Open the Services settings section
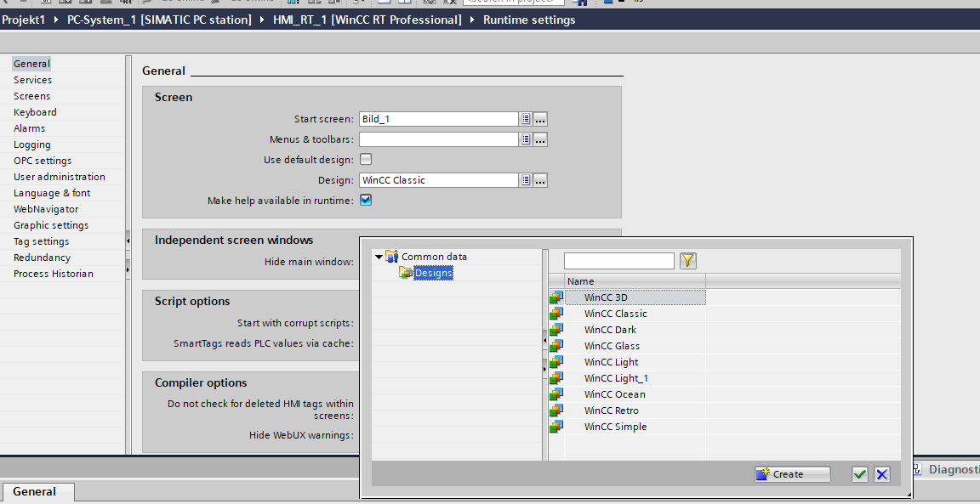The width and height of the screenshot is (980, 504). (33, 80)
